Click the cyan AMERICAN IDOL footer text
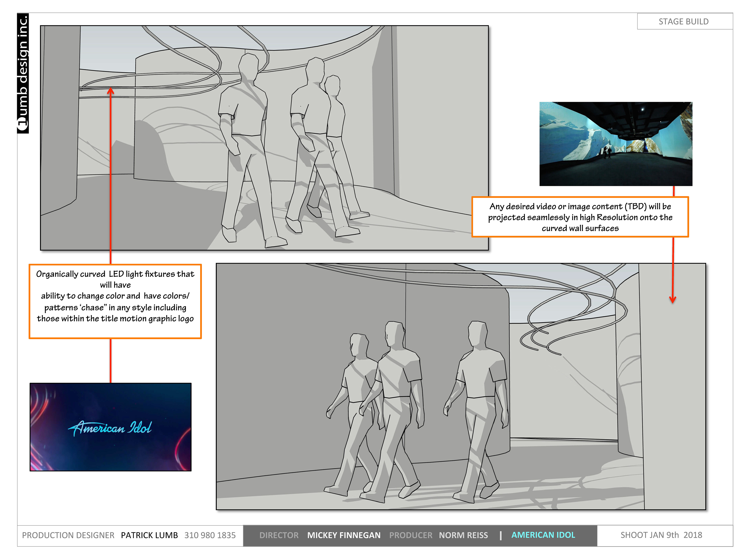This screenshot has height=560, width=747. 543,535
